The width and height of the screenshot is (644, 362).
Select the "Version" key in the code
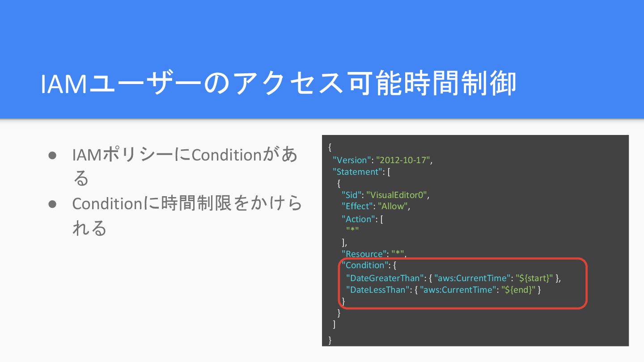coord(352,160)
